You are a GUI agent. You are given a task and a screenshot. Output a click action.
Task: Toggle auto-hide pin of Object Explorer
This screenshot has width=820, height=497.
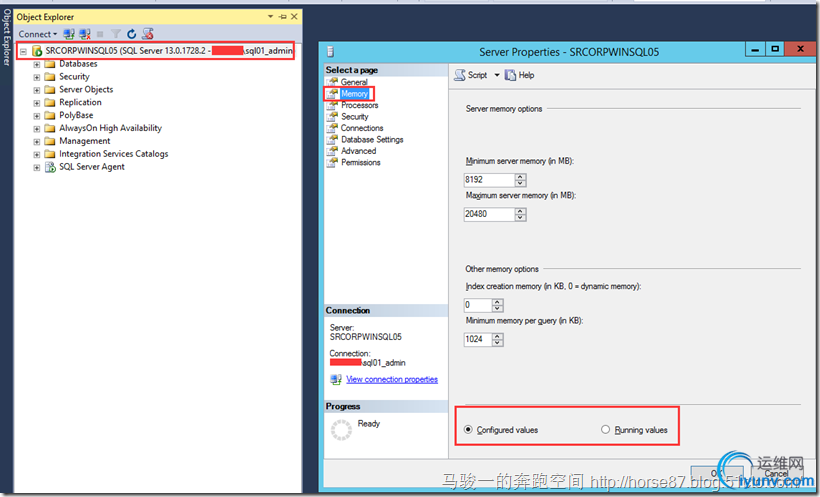coord(283,17)
